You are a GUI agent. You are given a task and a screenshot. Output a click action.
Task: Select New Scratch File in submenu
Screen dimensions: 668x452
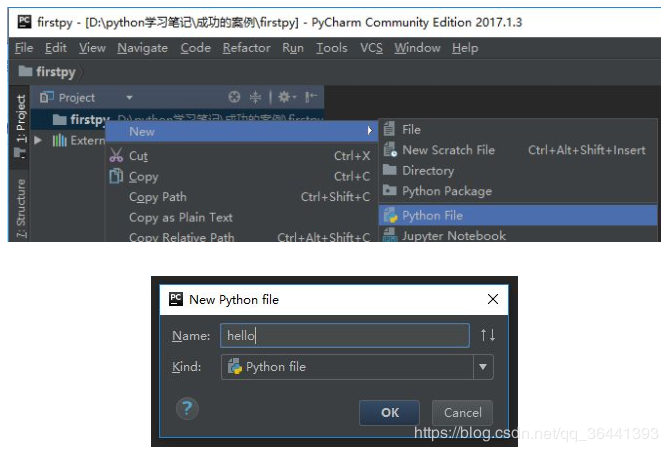tap(518, 150)
